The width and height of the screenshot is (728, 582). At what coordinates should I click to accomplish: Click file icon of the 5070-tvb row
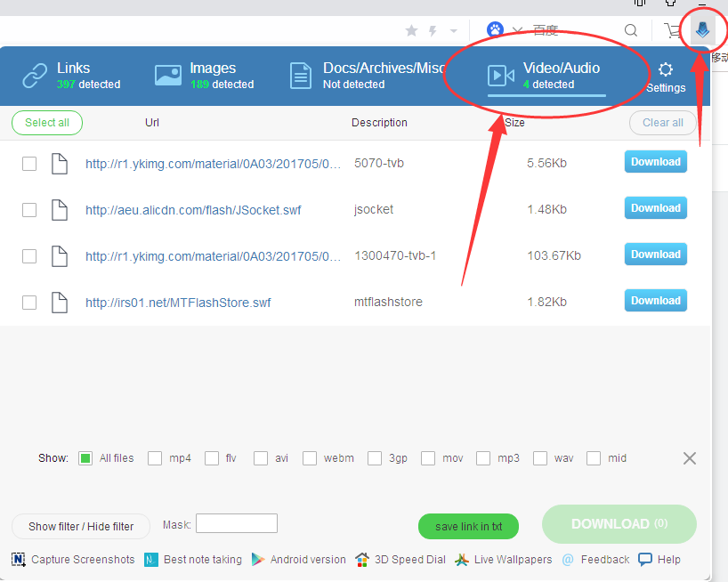click(x=60, y=164)
